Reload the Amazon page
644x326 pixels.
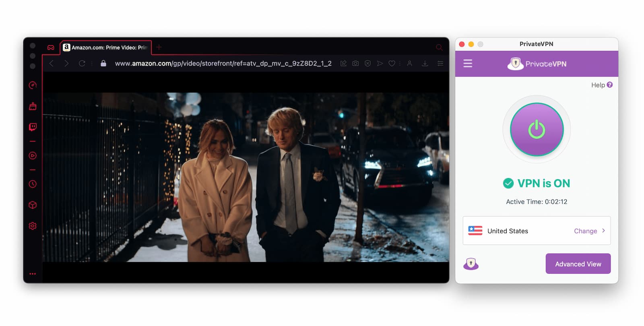tap(82, 64)
